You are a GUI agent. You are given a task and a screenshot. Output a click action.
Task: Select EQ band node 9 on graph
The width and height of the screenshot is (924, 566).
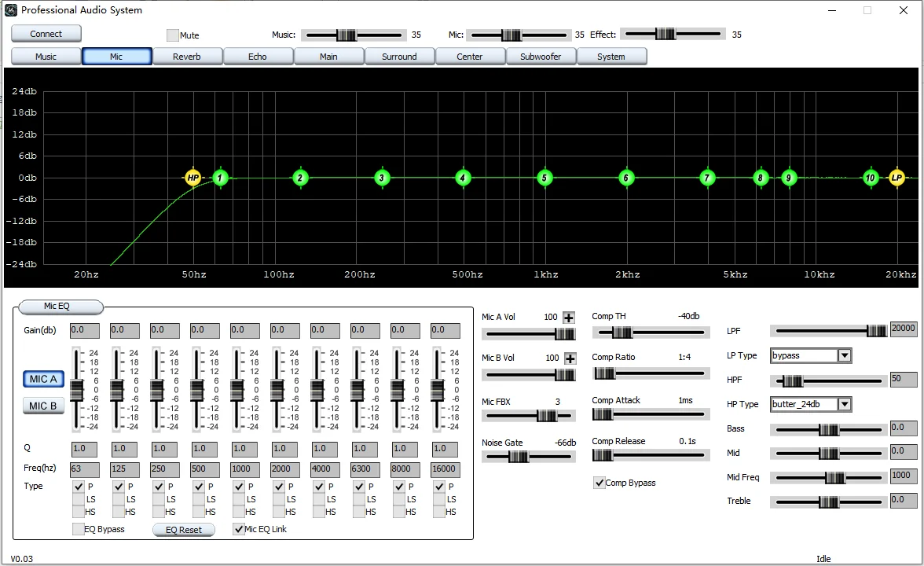point(789,178)
